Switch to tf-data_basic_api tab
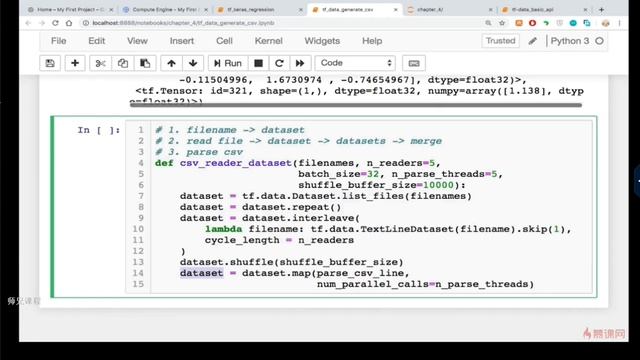 pos(544,9)
